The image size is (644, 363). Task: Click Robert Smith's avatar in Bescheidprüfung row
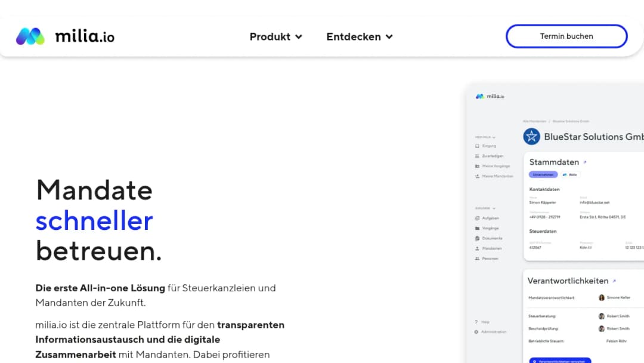(x=602, y=328)
